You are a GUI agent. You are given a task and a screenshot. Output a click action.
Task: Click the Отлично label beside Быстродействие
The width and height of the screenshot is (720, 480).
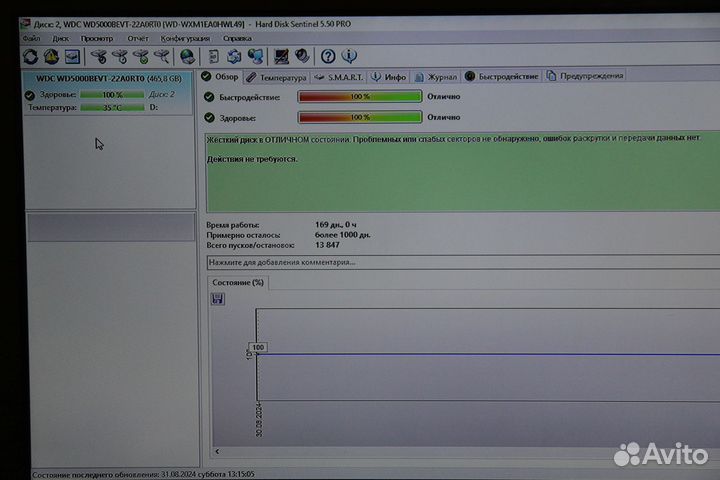[444, 96]
